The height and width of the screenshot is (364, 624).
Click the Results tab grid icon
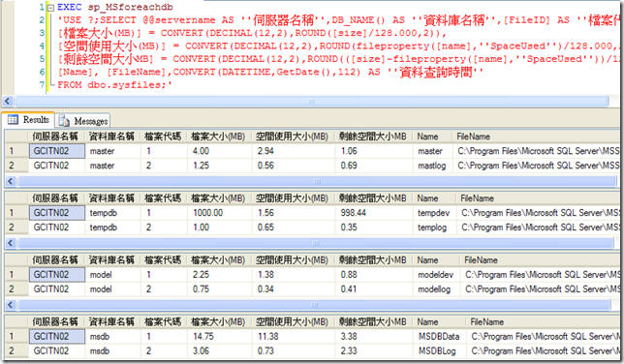14,119
